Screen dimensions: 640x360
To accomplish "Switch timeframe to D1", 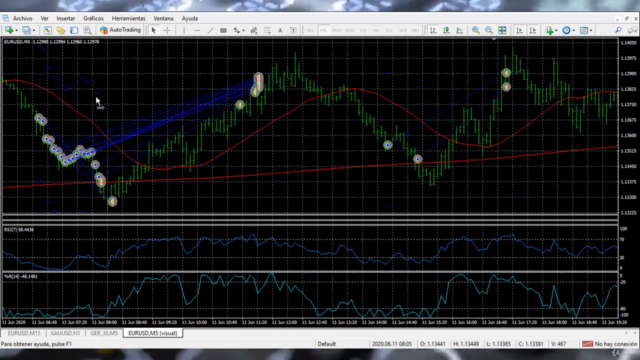I will (389, 30).
